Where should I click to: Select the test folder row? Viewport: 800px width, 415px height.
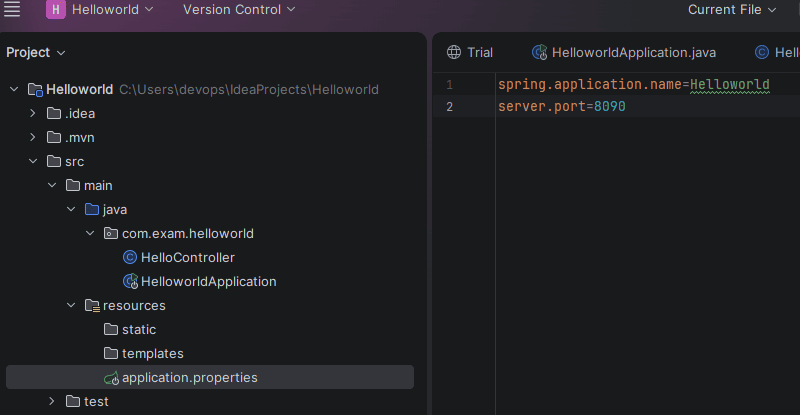pos(210,401)
